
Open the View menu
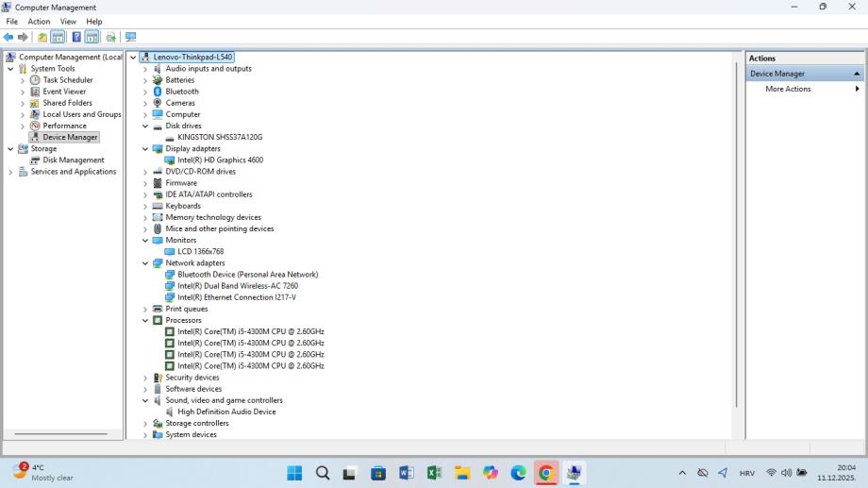pos(68,21)
